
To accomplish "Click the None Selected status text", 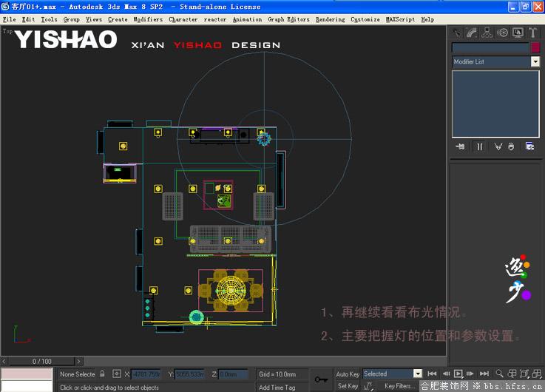I will coord(77,374).
